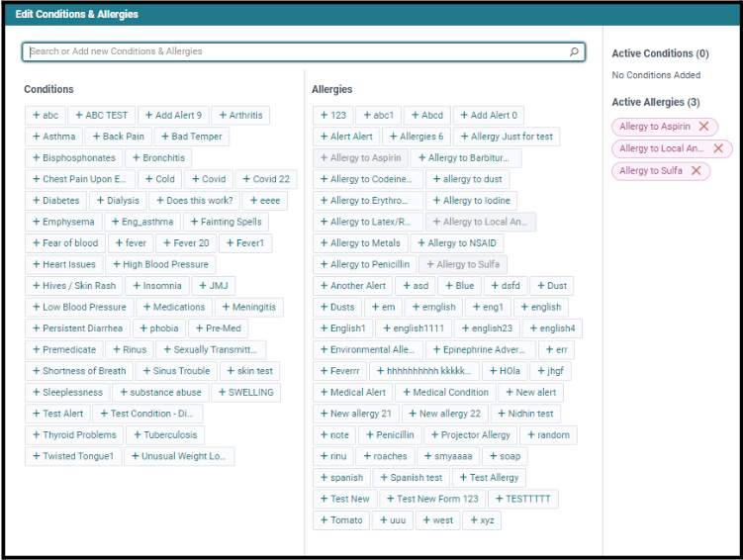The width and height of the screenshot is (743, 560).
Task: Add the Meningitis condition
Action: click(249, 307)
